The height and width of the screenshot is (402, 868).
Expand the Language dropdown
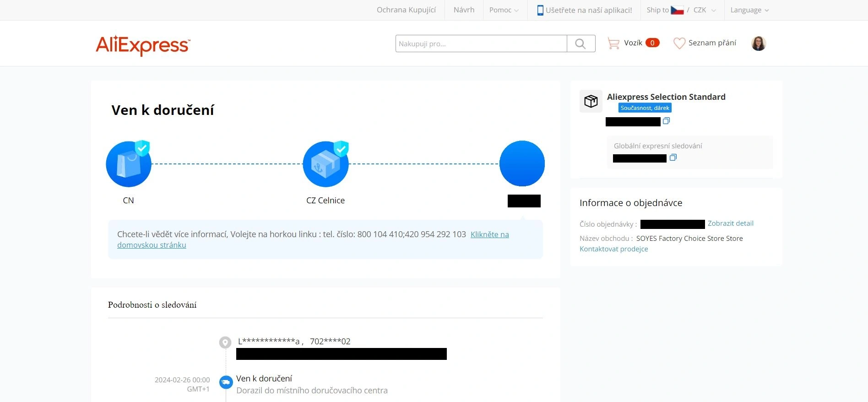pyautogui.click(x=750, y=10)
